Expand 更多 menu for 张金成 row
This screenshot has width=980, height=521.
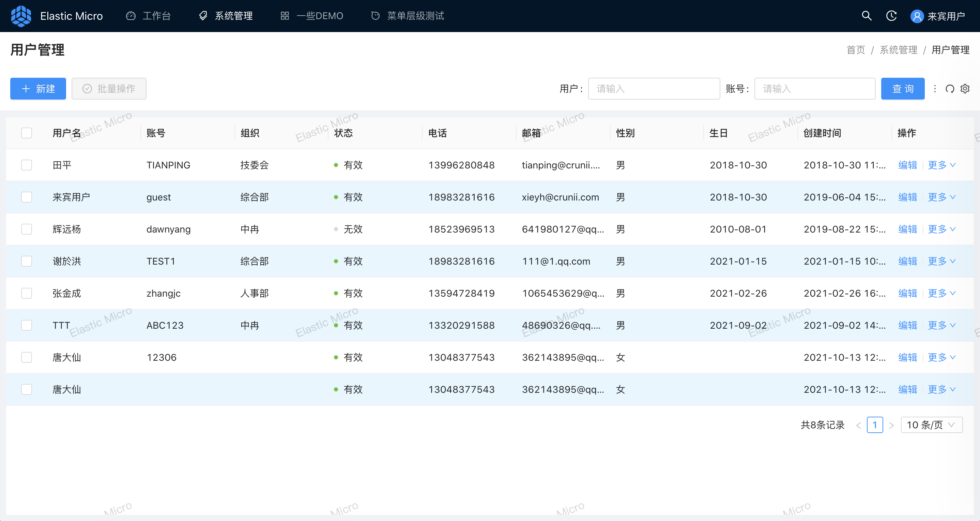941,293
